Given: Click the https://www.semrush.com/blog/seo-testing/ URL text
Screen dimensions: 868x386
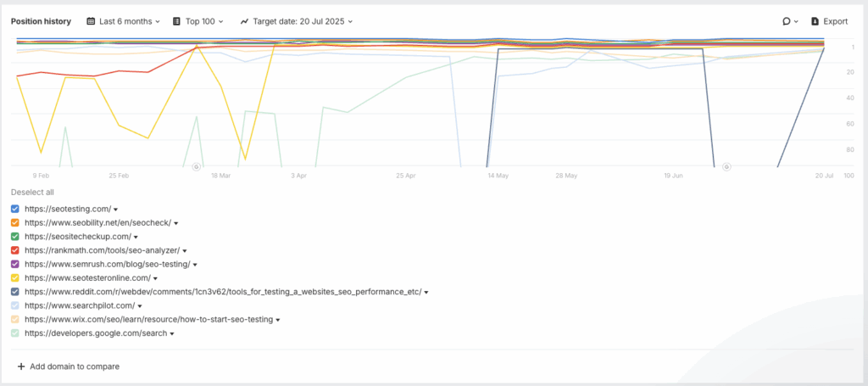Looking at the screenshot, I should [x=108, y=264].
